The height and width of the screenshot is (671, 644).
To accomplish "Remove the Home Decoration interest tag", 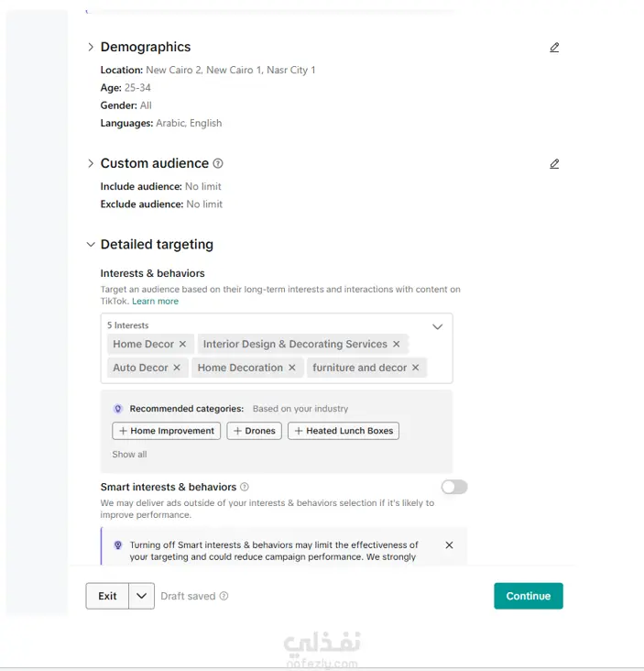I will point(292,368).
